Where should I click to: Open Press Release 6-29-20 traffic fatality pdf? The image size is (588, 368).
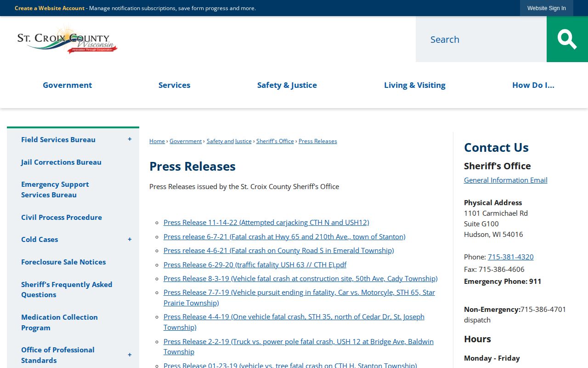[x=255, y=265]
